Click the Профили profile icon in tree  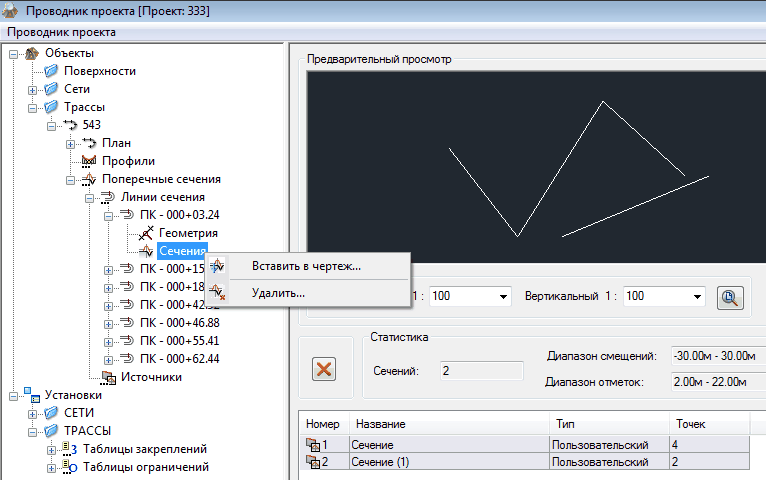[87, 161]
